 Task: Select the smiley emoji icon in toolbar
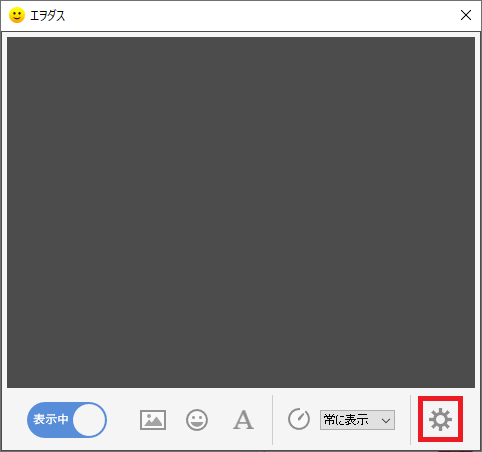(x=197, y=420)
